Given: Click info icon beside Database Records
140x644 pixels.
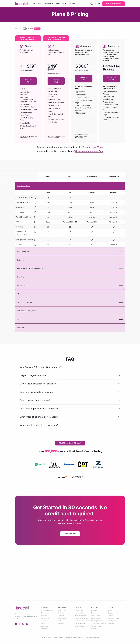Looking at the screenshot, I should tap(35, 203).
